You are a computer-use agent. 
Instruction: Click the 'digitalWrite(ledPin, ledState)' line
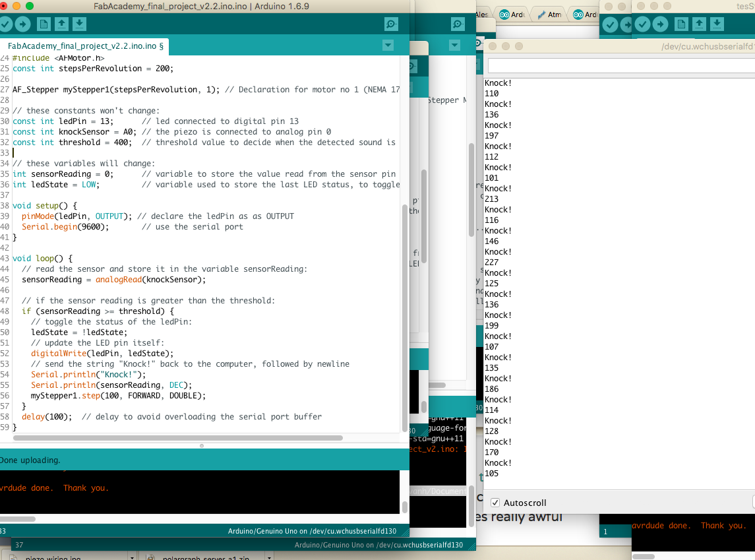[x=102, y=354]
